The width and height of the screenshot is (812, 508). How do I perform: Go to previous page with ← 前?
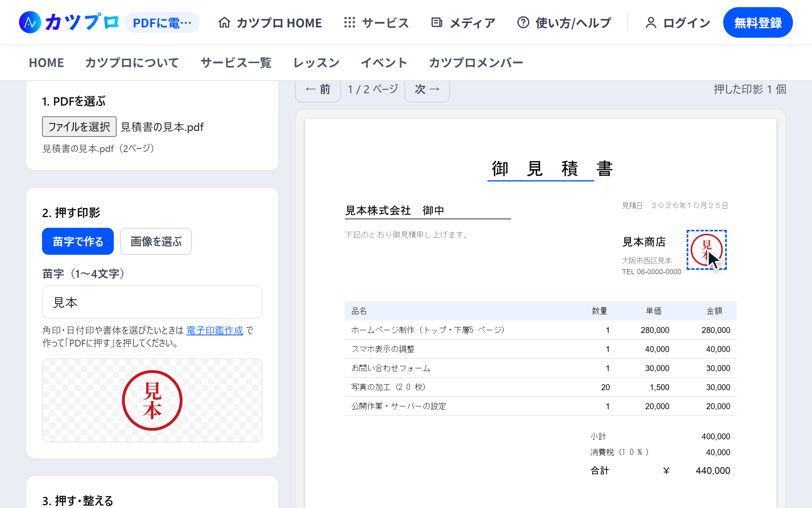pyautogui.click(x=318, y=90)
